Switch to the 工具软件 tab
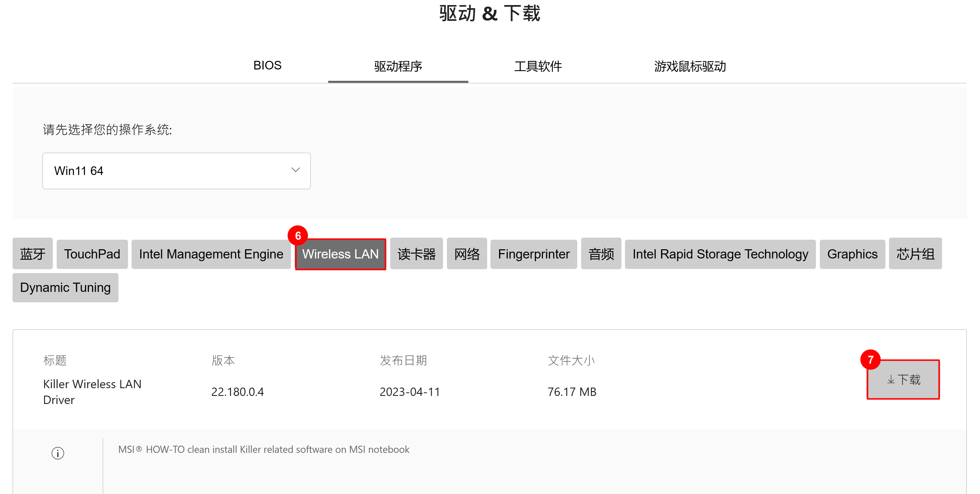Screen dimensions: 980x494 tap(538, 66)
